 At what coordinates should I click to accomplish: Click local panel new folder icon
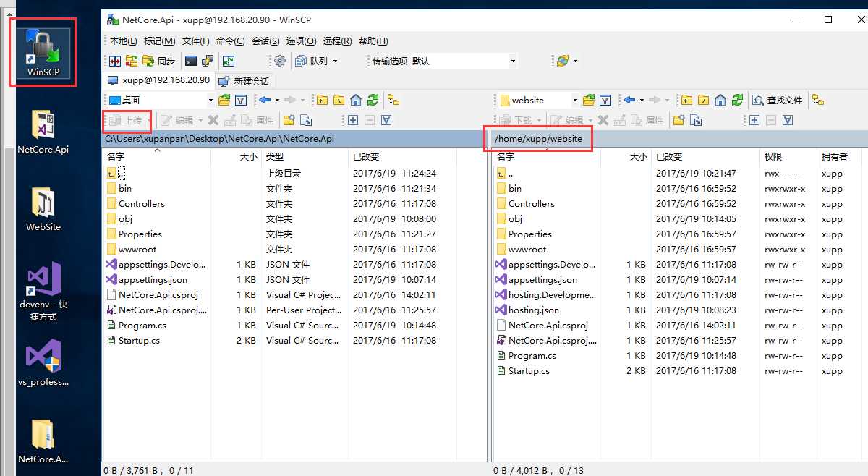tap(289, 120)
